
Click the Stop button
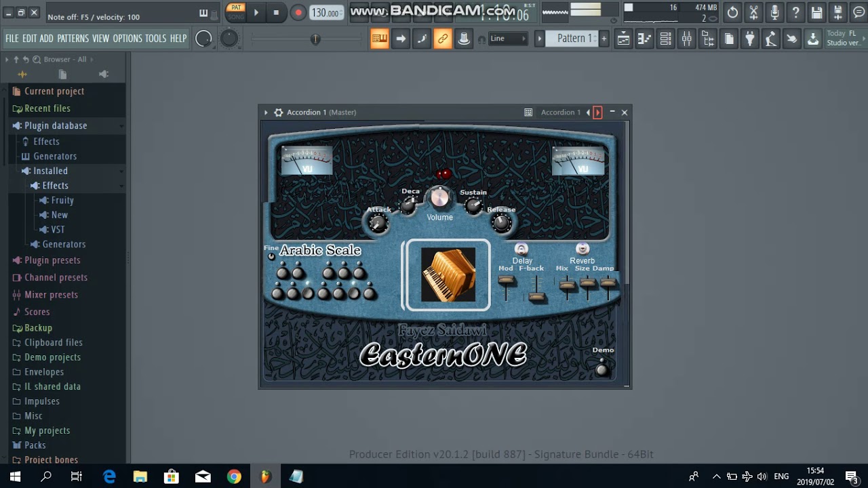(x=276, y=12)
